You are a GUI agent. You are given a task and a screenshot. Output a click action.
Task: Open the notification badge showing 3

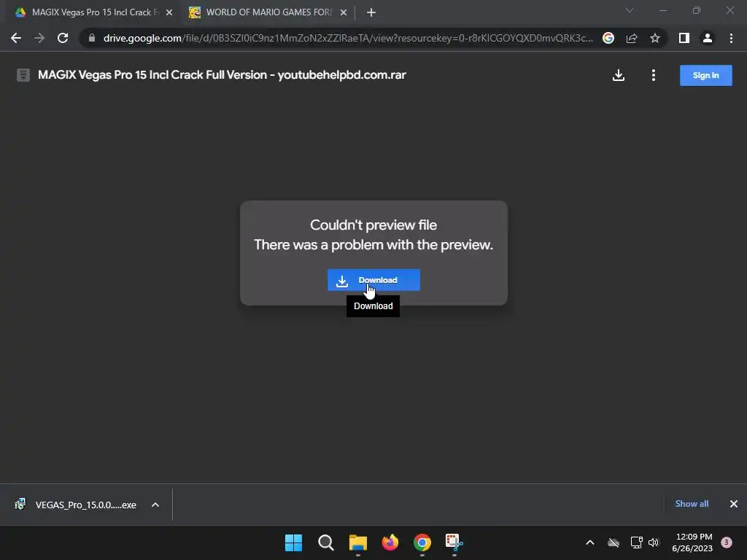[727, 542]
